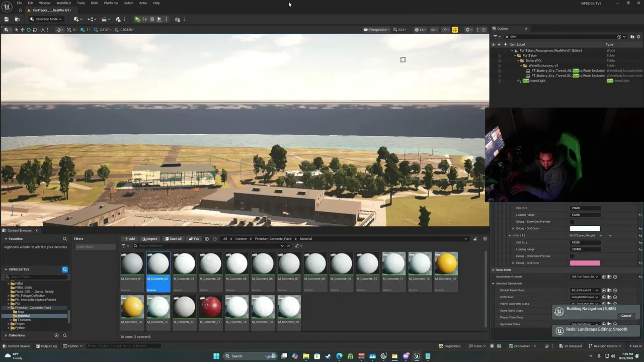Click the Windows Start button
Screen dimensions: 644x362
click(x=216, y=356)
